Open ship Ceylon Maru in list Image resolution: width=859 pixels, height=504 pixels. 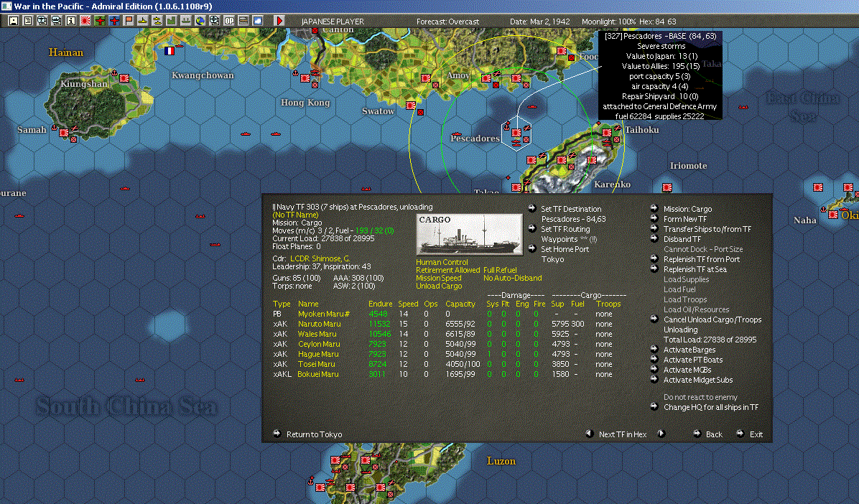(319, 344)
